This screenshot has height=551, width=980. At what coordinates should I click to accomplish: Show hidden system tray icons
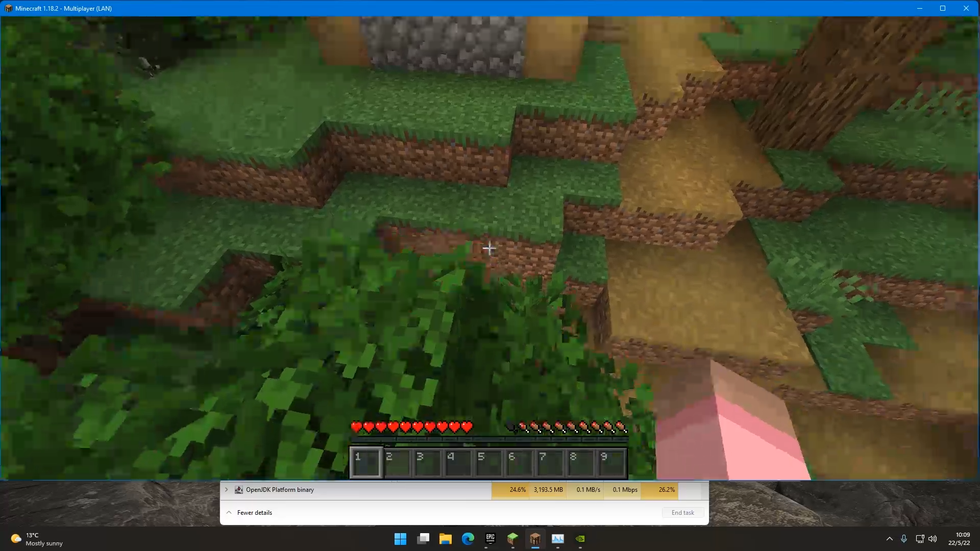890,539
